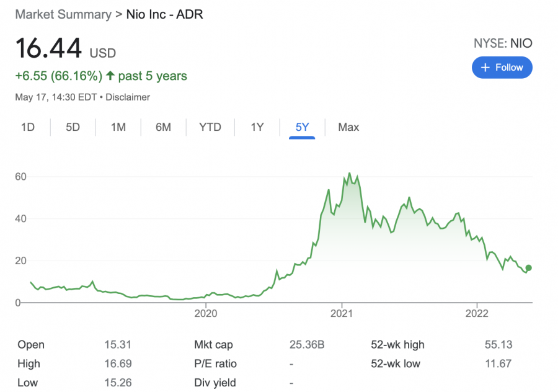Open the Market Summary breadcrumb link
The width and height of the screenshot is (558, 392).
63,14
